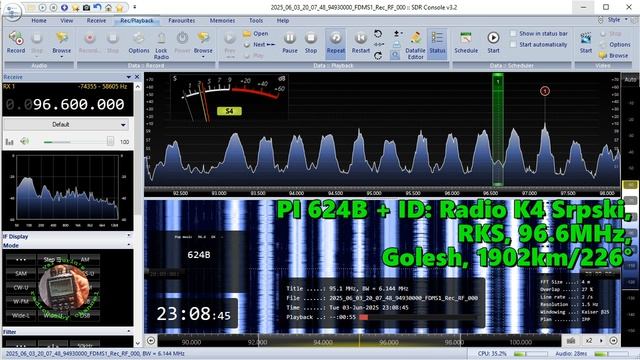640x360 pixels.
Task: Open the Home ribbon tab
Action: click(39, 20)
